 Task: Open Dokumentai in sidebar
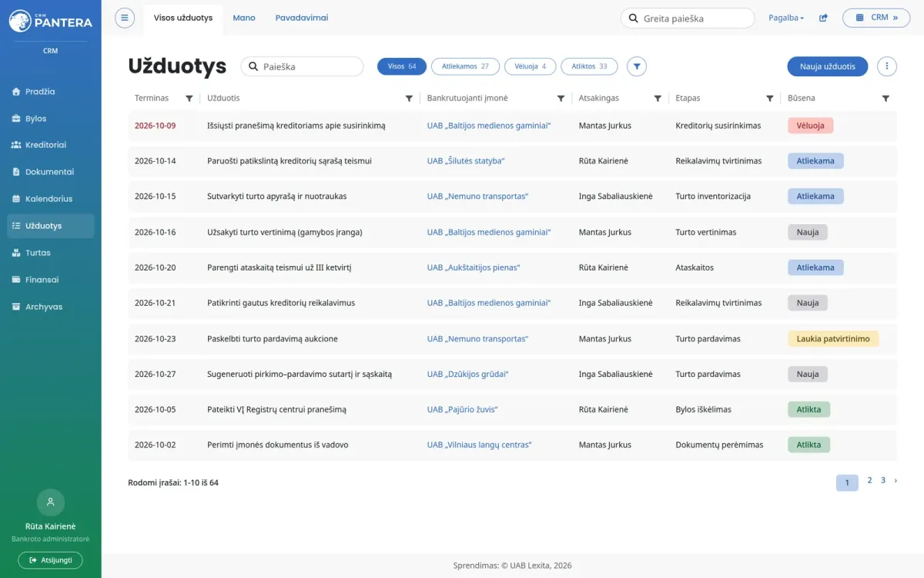51,172
